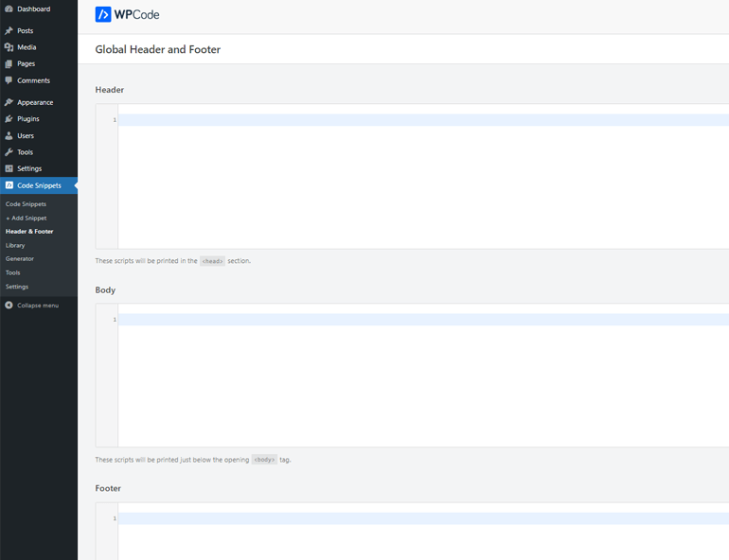This screenshot has width=729, height=560.
Task: Click the Plugins plug icon
Action: coord(9,119)
